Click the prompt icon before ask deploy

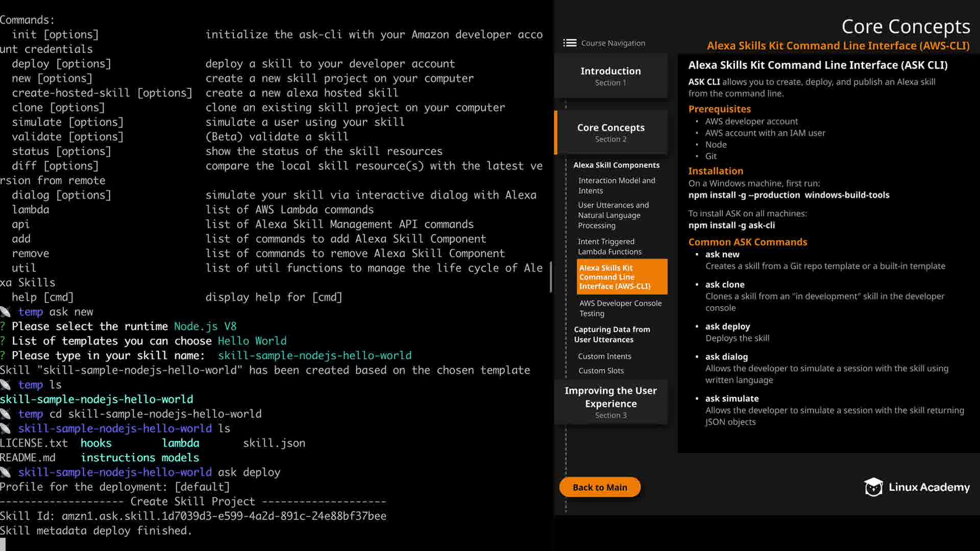point(6,472)
